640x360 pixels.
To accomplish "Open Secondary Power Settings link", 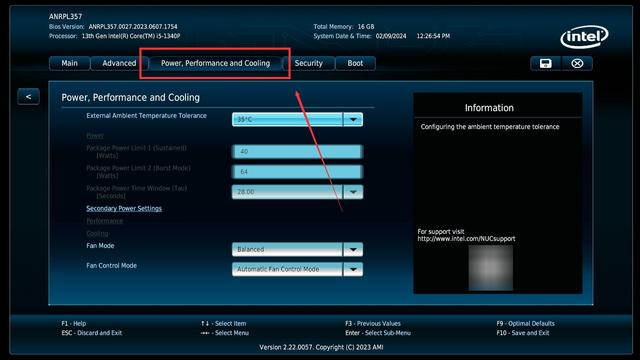I will coord(124,209).
